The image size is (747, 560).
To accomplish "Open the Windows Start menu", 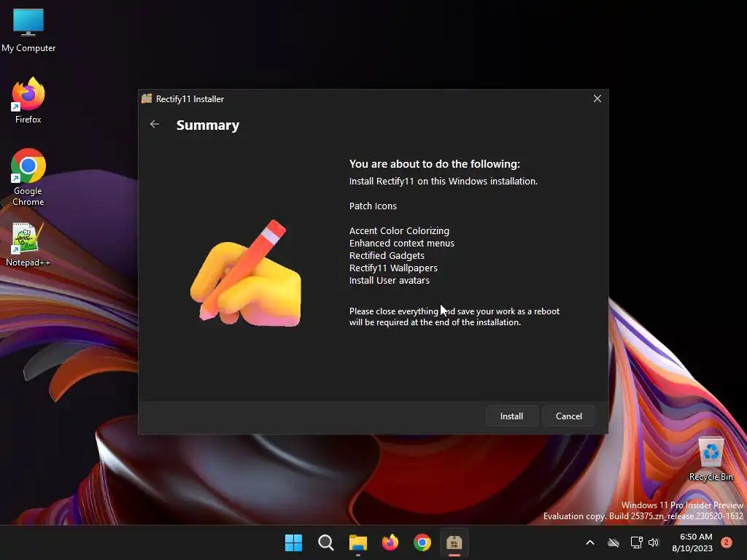I will [x=293, y=542].
